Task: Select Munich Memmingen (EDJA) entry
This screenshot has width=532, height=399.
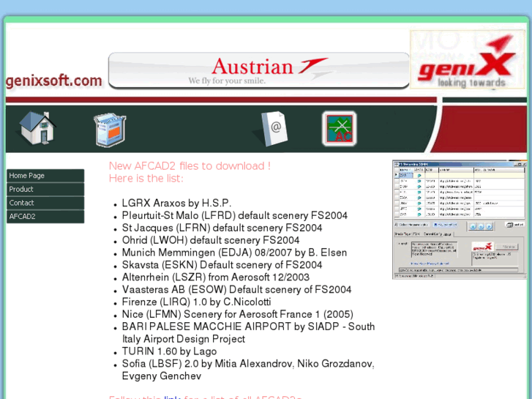Action: click(234, 253)
